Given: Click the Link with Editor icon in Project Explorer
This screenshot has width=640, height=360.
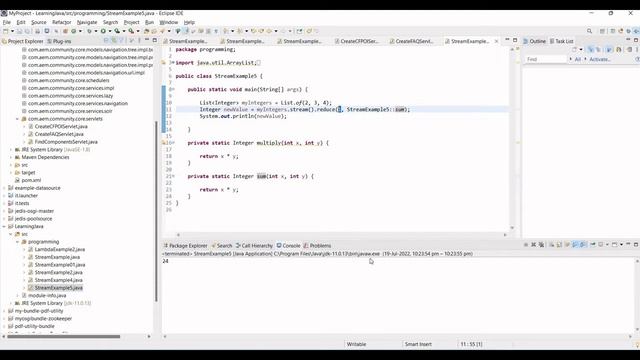Looking at the screenshot, I should (114, 40).
